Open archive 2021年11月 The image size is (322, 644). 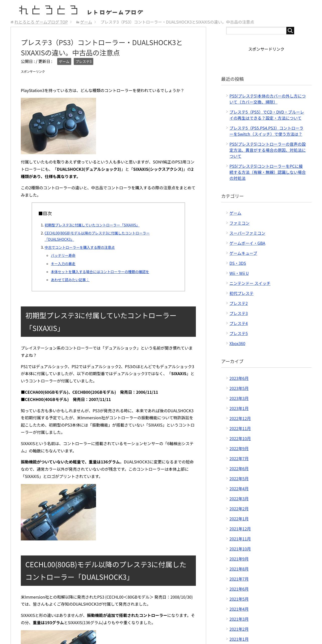point(240,539)
